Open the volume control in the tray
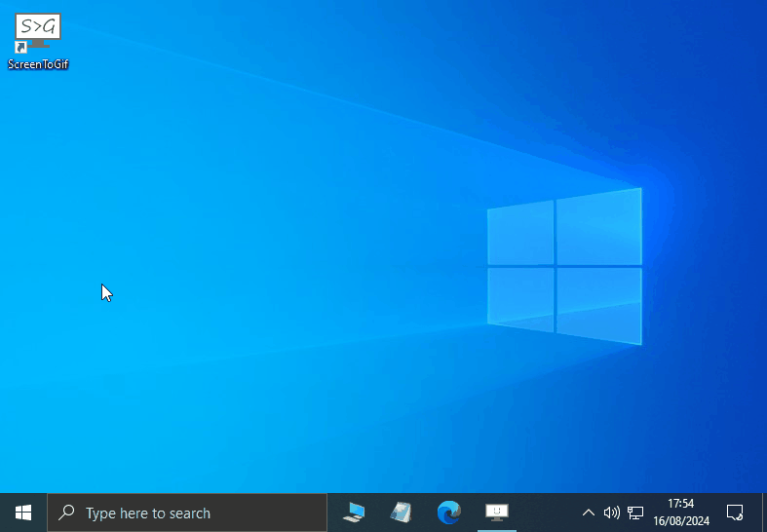The width and height of the screenshot is (767, 532). (611, 513)
